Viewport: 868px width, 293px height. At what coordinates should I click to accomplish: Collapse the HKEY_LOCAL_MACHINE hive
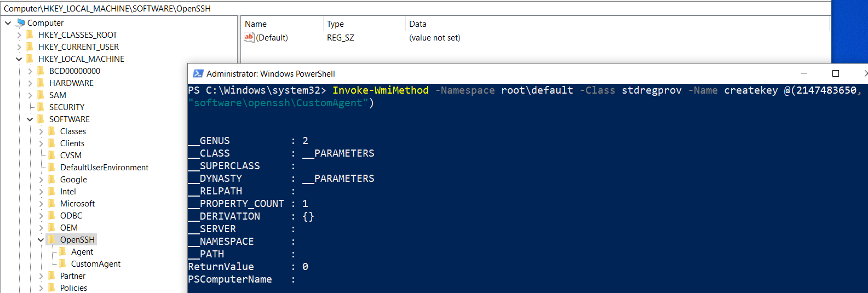19,59
